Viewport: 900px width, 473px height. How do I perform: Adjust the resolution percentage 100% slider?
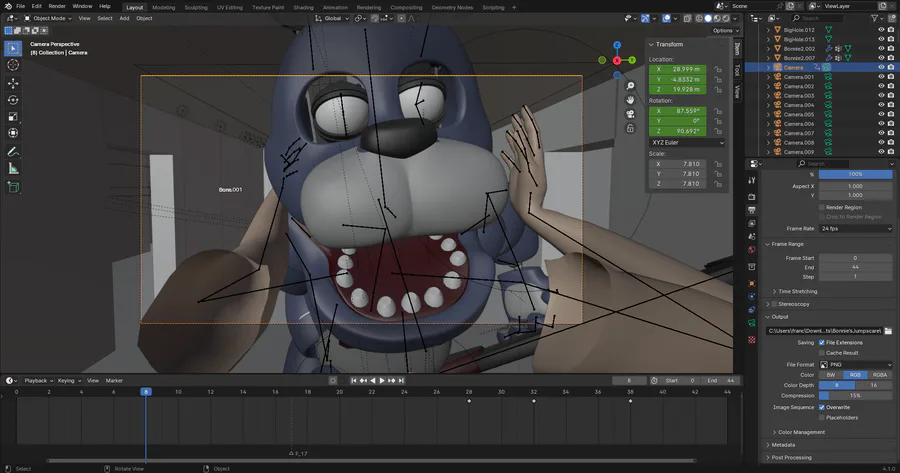tap(856, 174)
